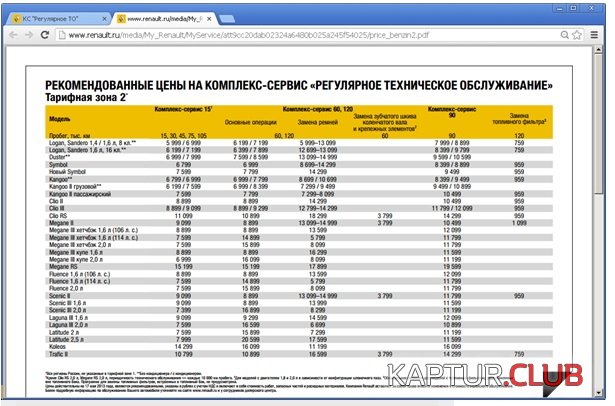Click the "Trafic II" model name

[58, 354]
